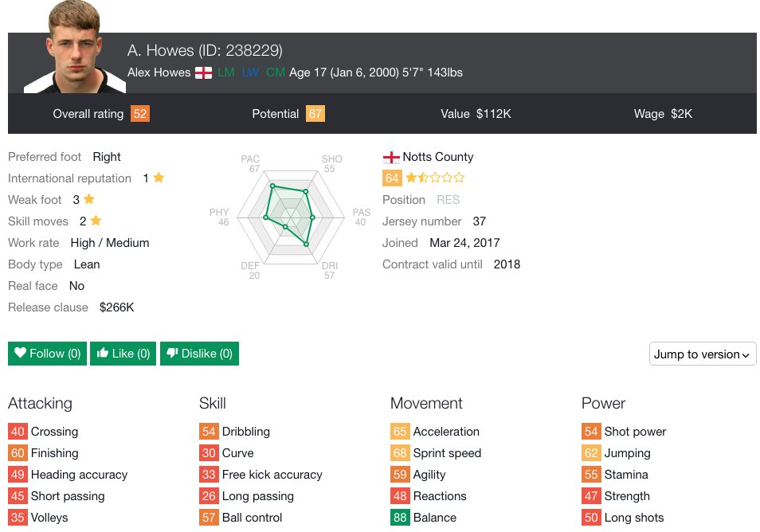Select the CM position label
Image resolution: width=760 pixels, height=532 pixels.
pos(276,72)
